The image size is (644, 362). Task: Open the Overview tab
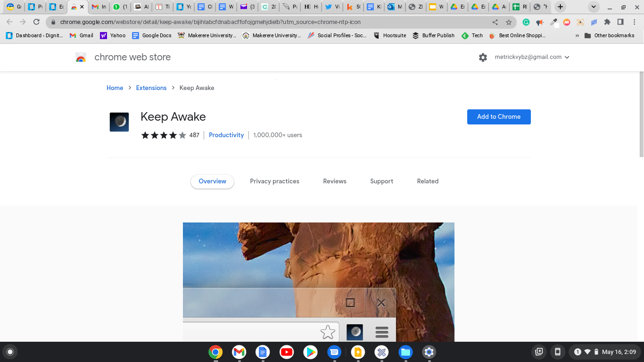point(212,181)
